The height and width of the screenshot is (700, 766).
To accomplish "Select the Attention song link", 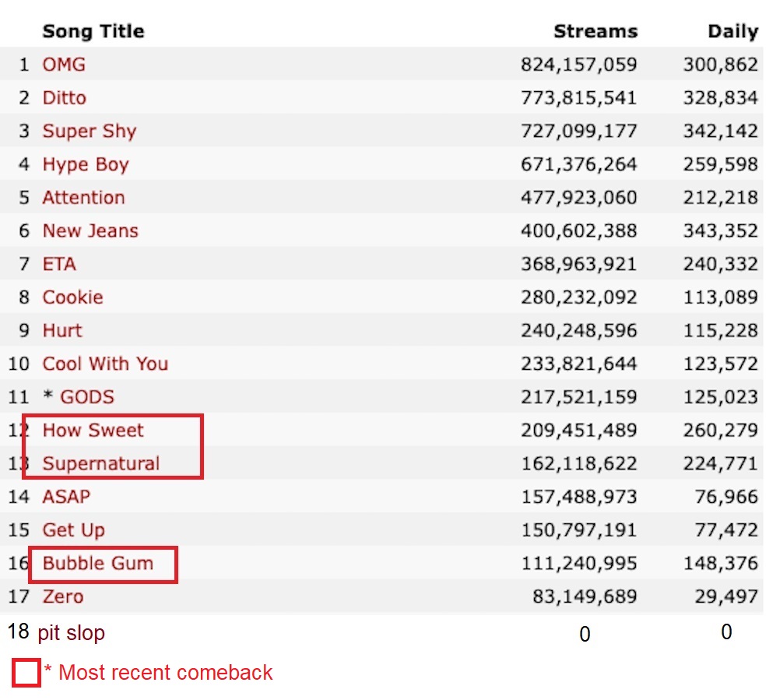I will [83, 197].
